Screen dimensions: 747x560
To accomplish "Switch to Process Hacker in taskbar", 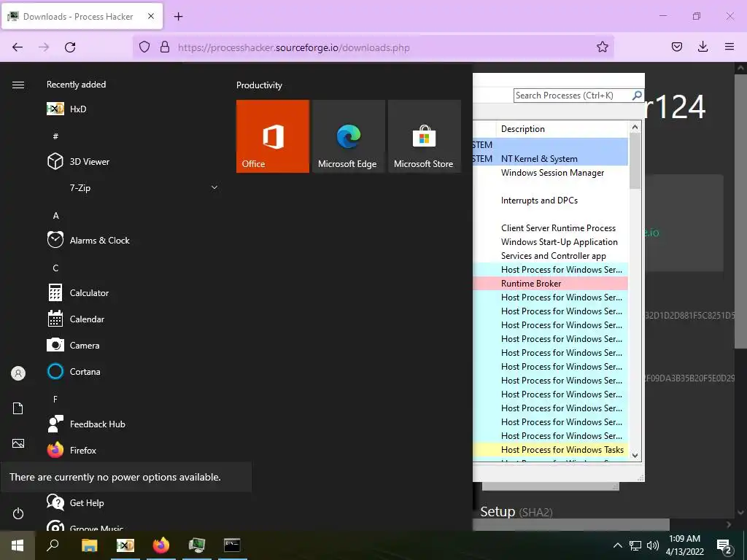I will [197, 545].
